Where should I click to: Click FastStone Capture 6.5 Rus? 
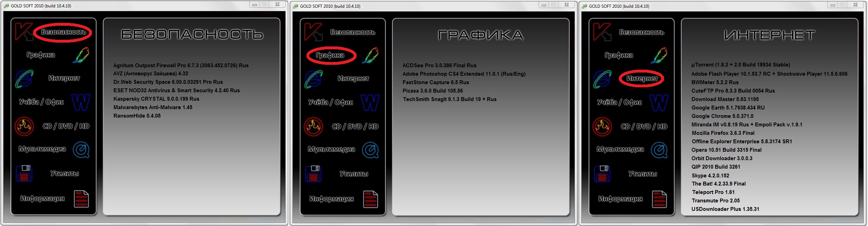click(436, 82)
